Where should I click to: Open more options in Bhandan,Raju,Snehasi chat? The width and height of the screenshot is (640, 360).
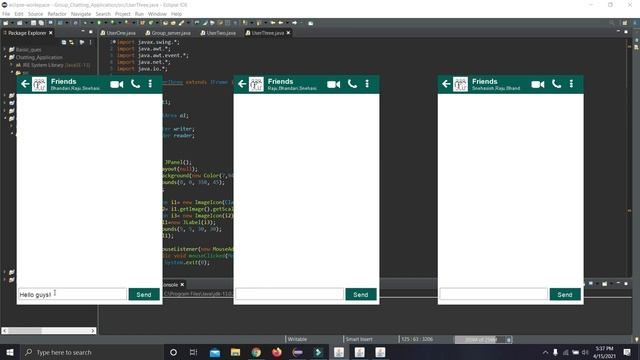pyautogui.click(x=150, y=84)
